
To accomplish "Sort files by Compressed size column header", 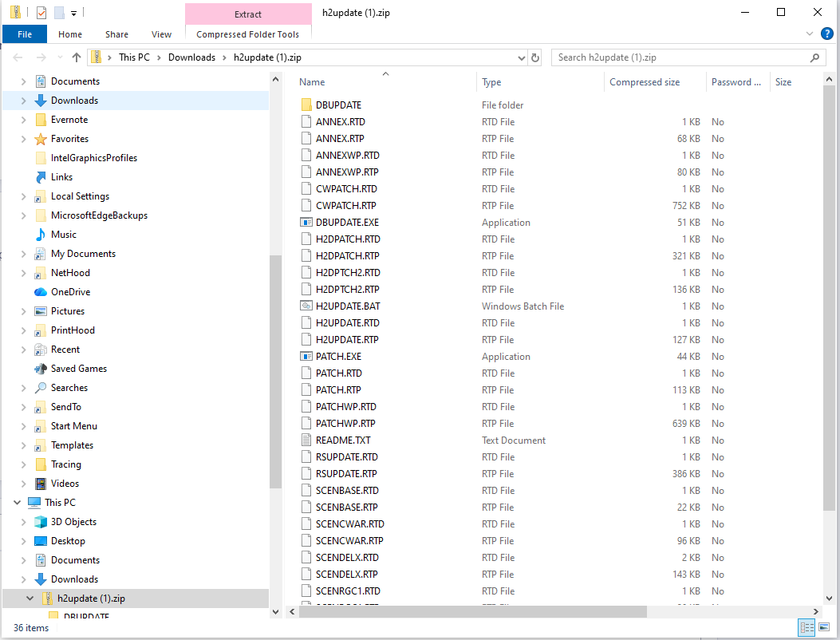I will tap(645, 82).
